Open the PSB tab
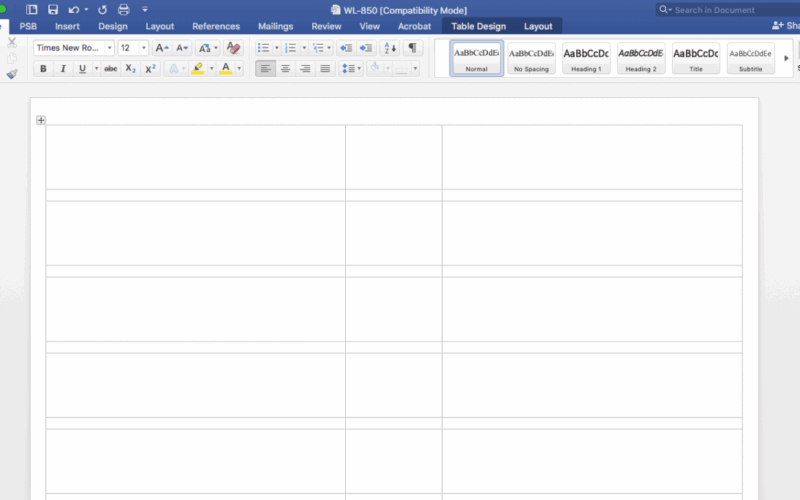This screenshot has width=800, height=500. tap(28, 27)
